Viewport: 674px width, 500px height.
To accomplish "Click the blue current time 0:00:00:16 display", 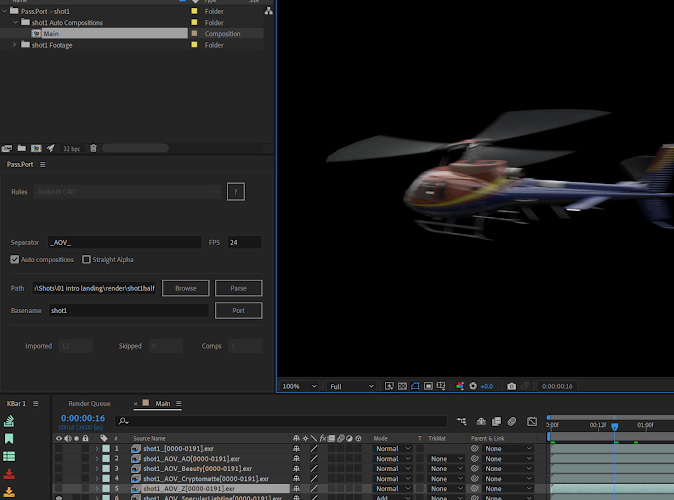I will tap(83, 418).
